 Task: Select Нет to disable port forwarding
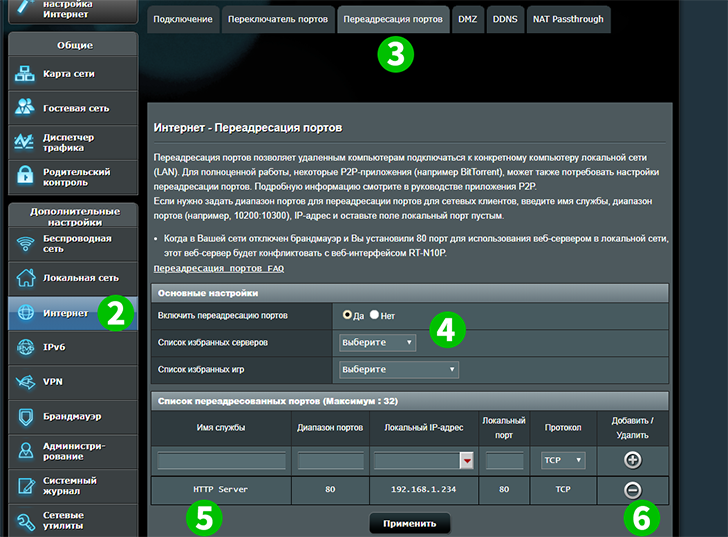[x=374, y=315]
